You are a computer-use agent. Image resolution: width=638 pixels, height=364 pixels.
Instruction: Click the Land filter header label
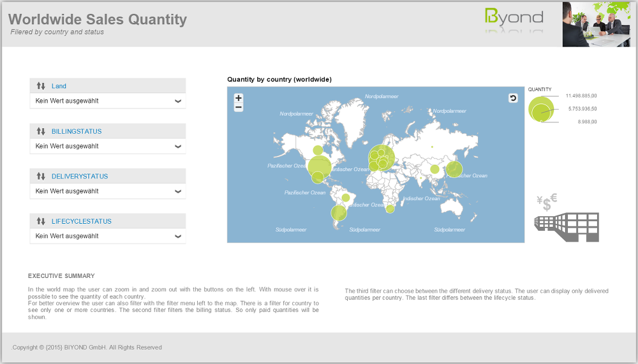59,86
